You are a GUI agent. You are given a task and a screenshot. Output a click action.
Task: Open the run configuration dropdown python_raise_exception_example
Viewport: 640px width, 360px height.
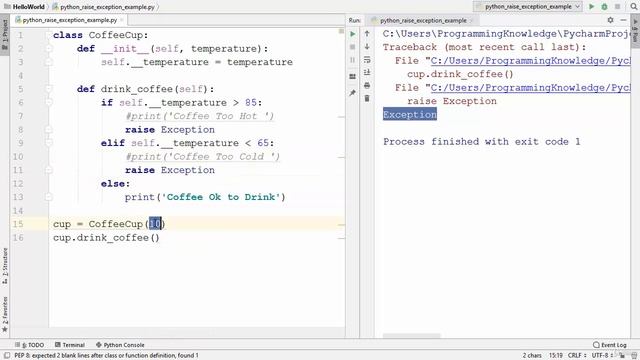(528, 7)
